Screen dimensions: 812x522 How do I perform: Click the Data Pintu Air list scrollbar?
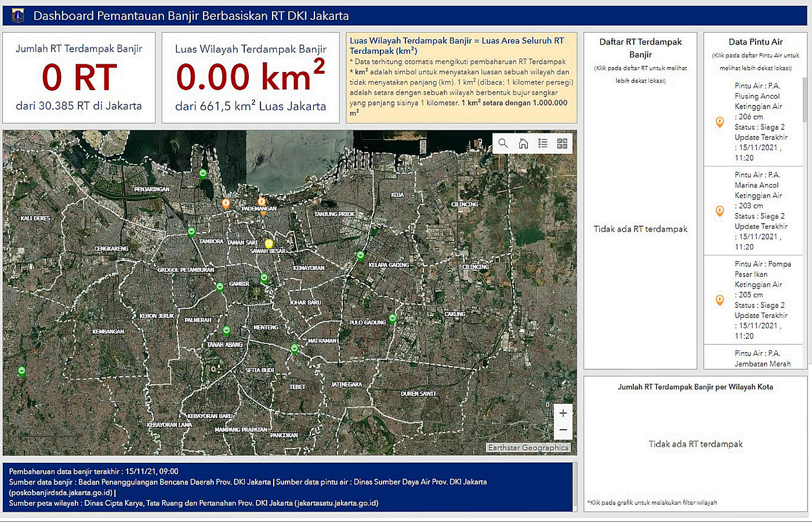pyautogui.click(x=805, y=100)
